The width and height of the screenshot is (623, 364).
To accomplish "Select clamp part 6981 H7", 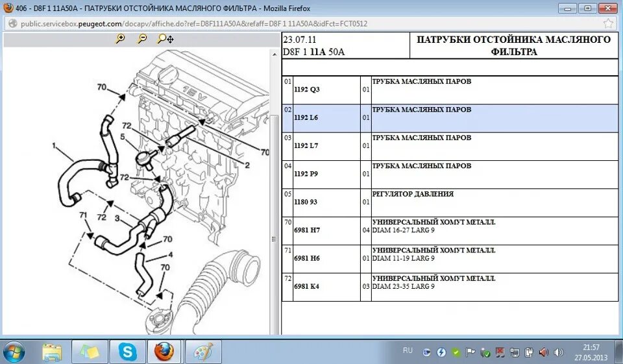I will pos(450,230).
